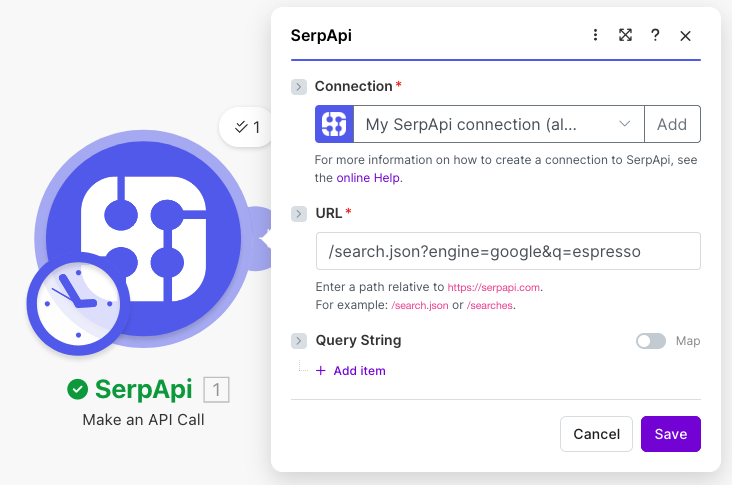732x485 pixels.
Task: Click the Make an API Call label
Action: 143,420
